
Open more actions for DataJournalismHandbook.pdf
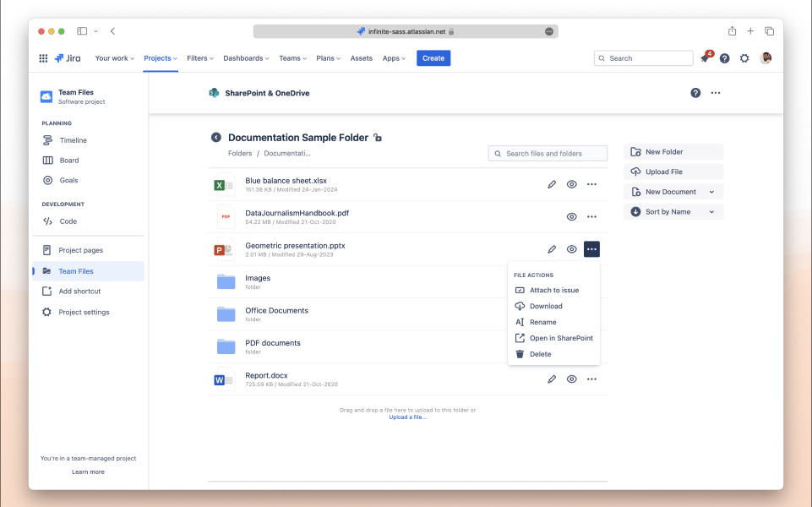point(591,217)
